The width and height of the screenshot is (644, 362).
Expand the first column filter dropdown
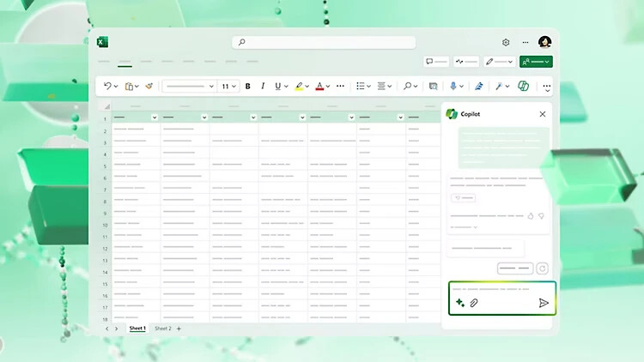click(x=155, y=118)
